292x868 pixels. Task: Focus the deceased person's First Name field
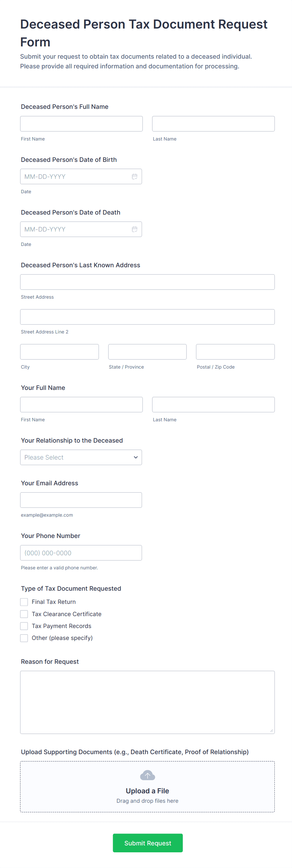click(81, 124)
